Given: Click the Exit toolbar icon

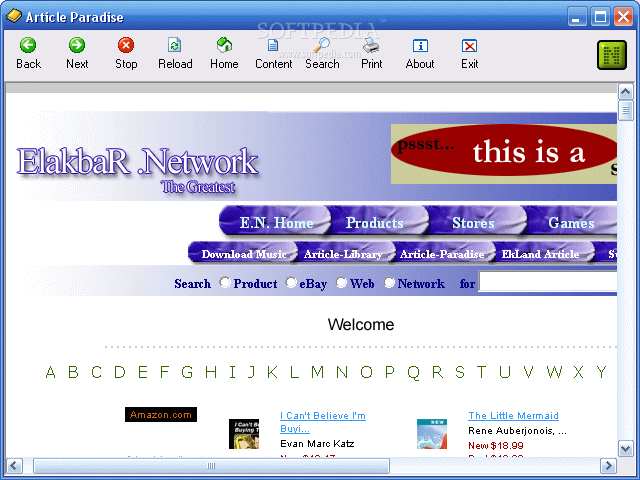Looking at the screenshot, I should click(x=469, y=46).
